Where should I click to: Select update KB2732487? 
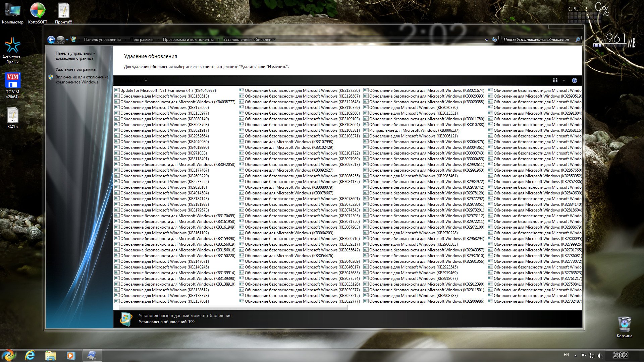[x=535, y=301]
